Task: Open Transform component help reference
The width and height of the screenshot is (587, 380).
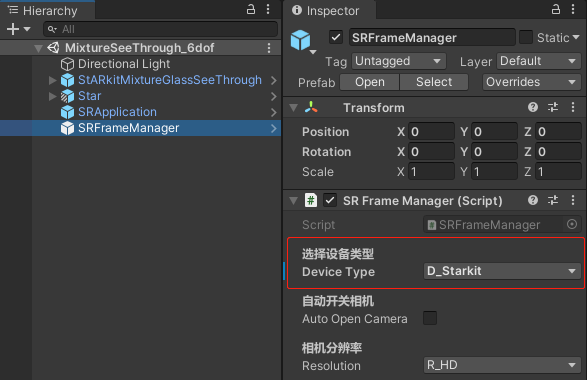Action: click(x=533, y=107)
